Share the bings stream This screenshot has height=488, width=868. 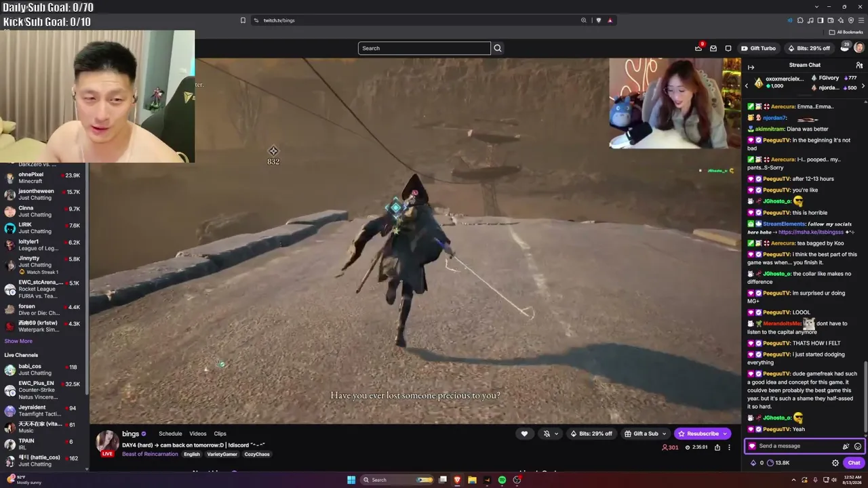[x=717, y=447]
